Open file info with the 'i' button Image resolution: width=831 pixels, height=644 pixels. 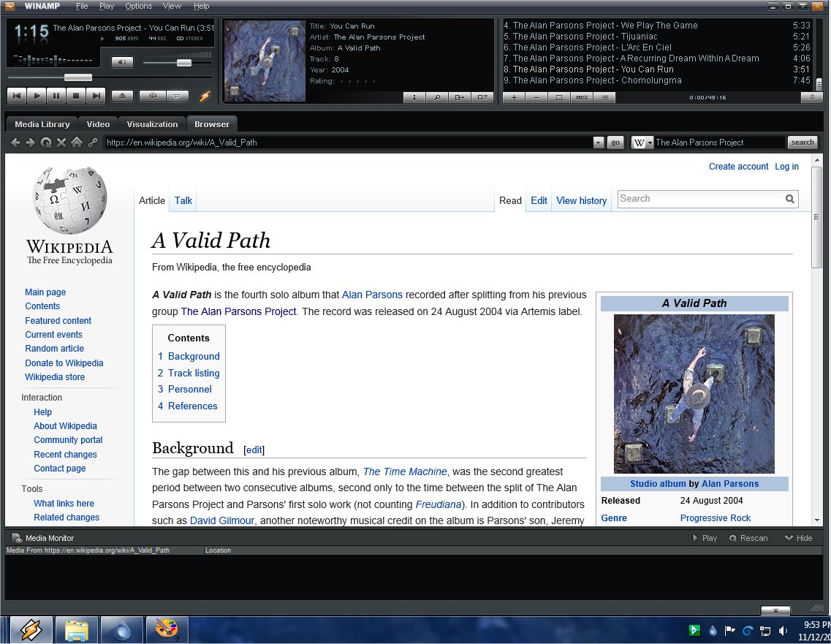414,97
